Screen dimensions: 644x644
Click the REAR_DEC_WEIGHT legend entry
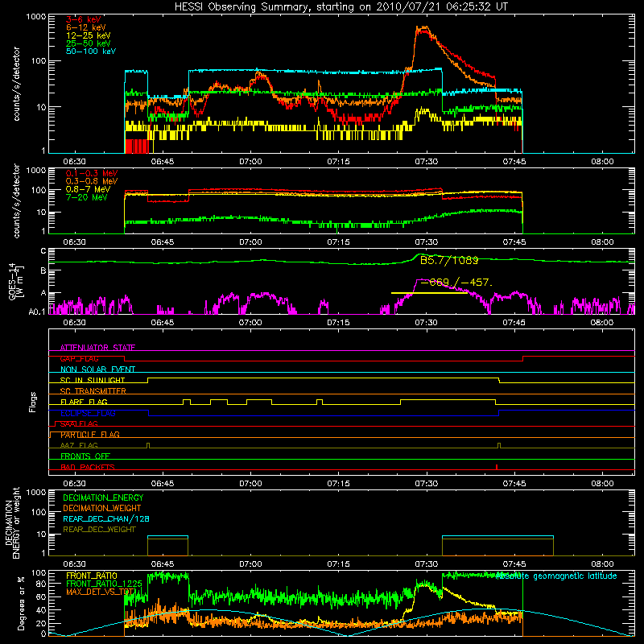click(x=99, y=530)
